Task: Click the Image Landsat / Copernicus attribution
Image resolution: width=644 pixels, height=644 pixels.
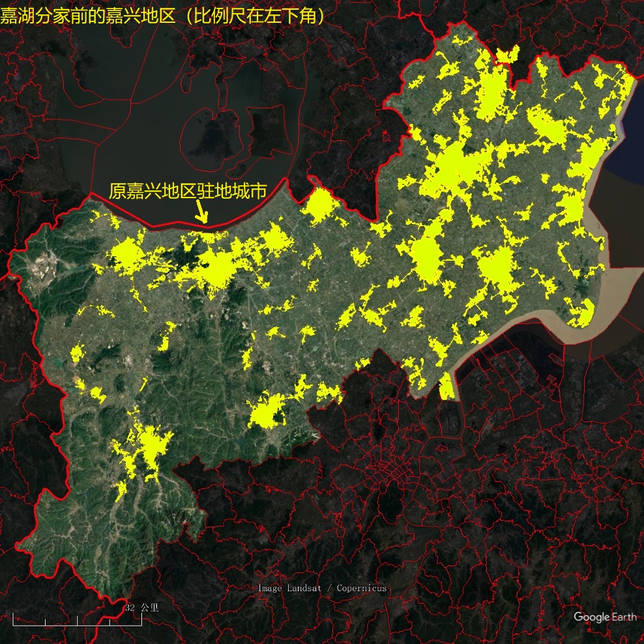Action: (322, 588)
